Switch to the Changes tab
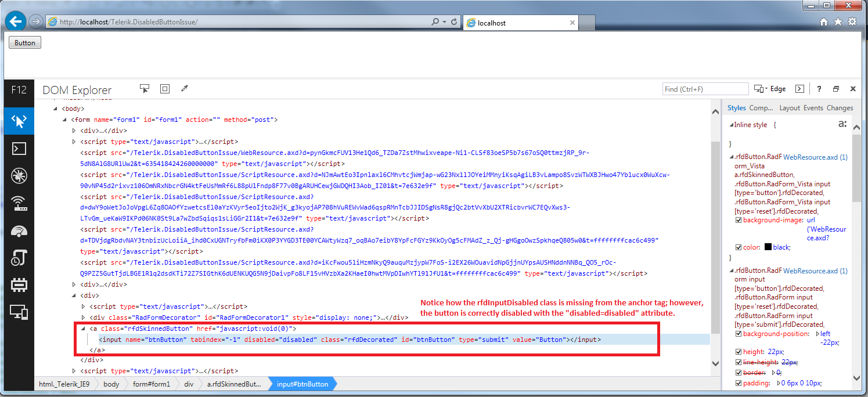This screenshot has height=397, width=868. 840,108
